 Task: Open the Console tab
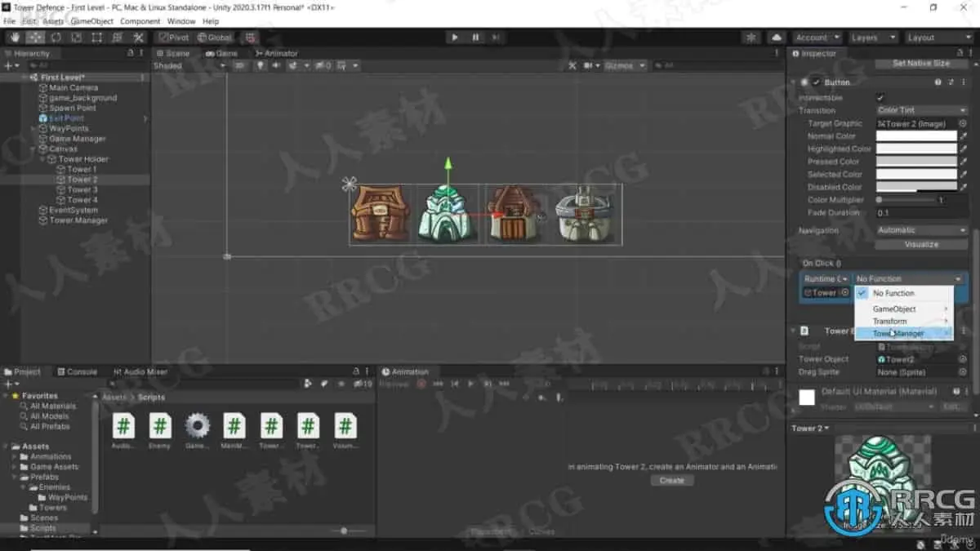click(77, 371)
